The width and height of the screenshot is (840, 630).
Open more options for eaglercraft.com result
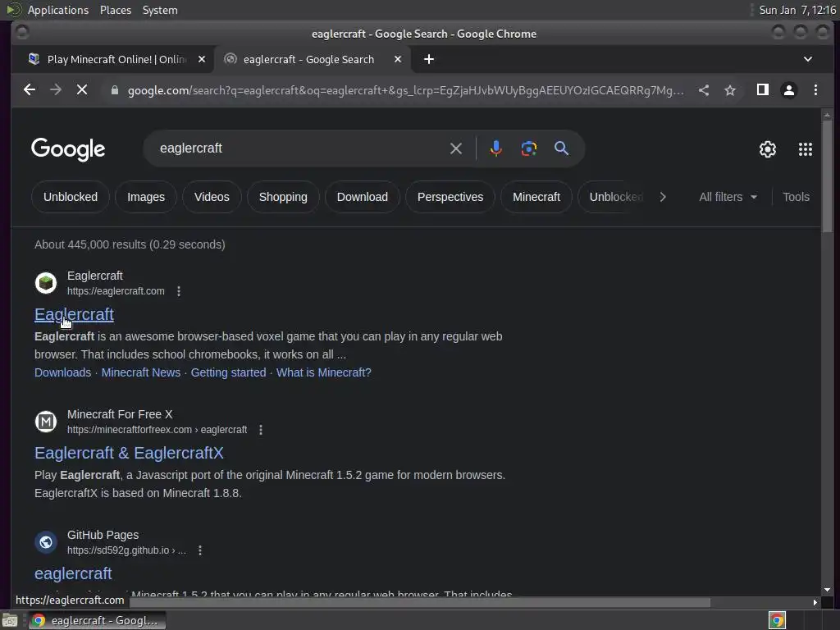(179, 291)
